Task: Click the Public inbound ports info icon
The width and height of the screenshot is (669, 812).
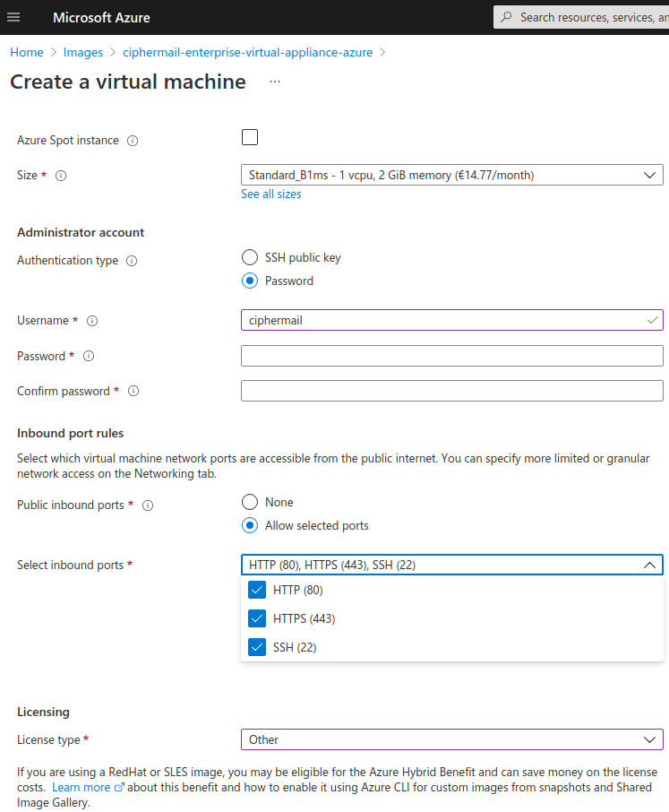Action: tap(148, 505)
